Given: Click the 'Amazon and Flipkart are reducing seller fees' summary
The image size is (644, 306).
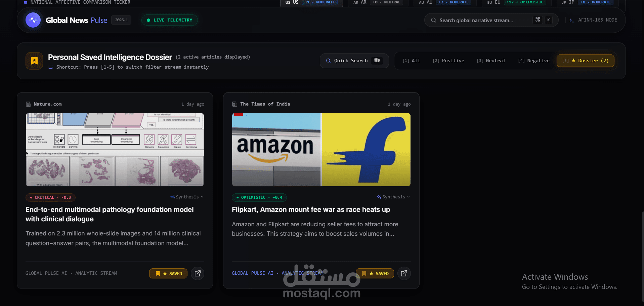Looking at the screenshot, I should pos(315,229).
